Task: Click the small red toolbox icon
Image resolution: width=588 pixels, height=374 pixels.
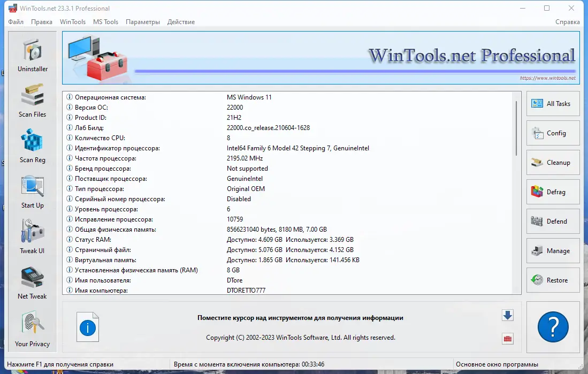Action: pos(508,339)
